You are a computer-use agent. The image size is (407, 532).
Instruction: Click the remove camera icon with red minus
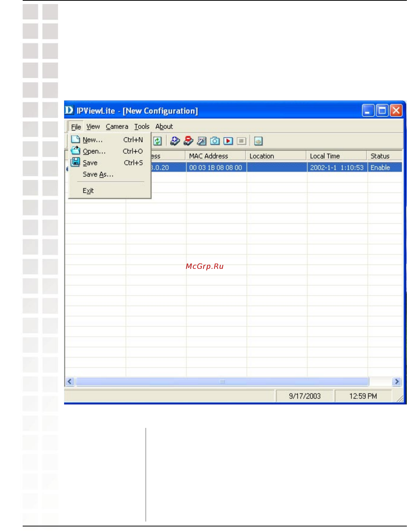(x=188, y=141)
